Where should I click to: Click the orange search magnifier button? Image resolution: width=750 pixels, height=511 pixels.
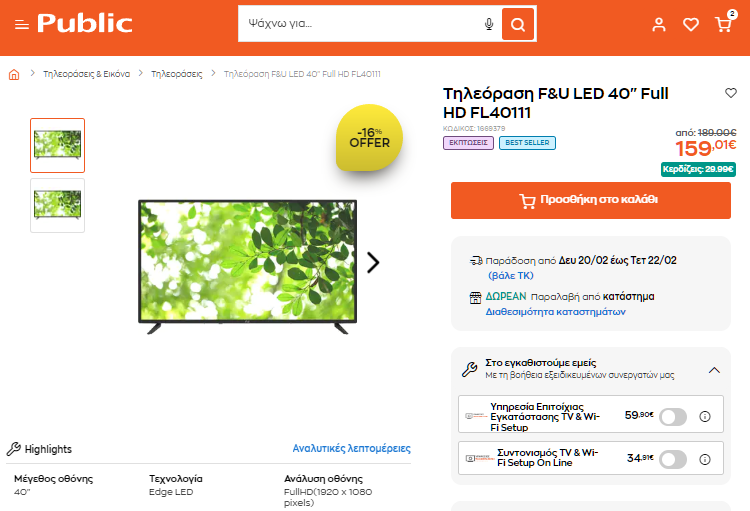518,24
